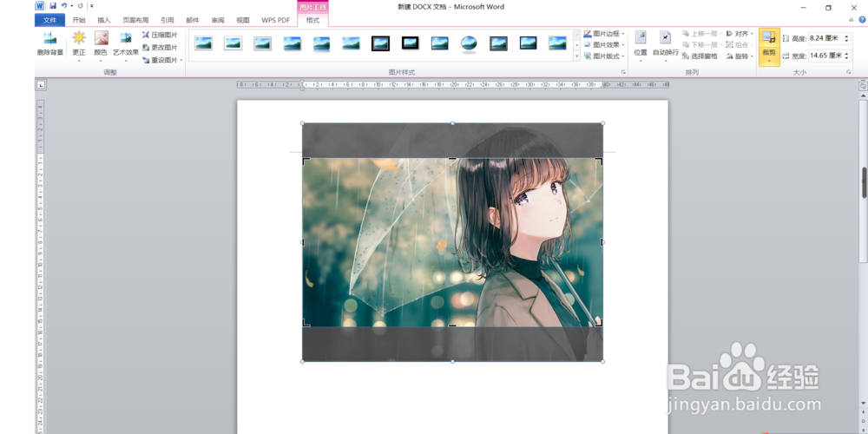This screenshot has width=868, height=434.
Task: Apply the oval-shaped picture style
Action: click(469, 43)
